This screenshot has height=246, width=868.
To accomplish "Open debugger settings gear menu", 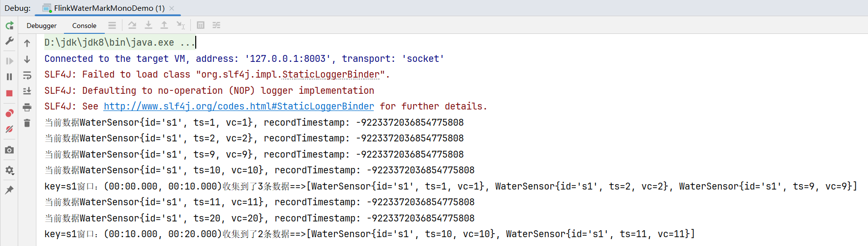I will 9,170.
